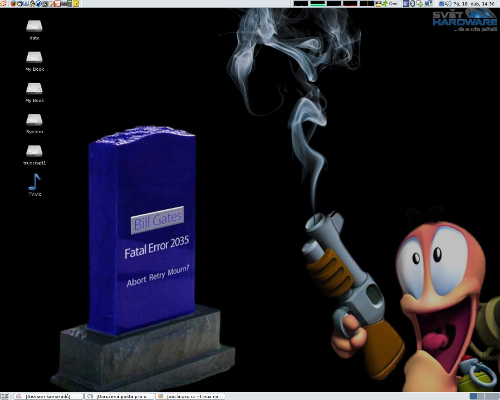Viewport: 500px width, 400px height.
Task: Open the Ubuntu main menu logo
Action: tap(3, 3)
